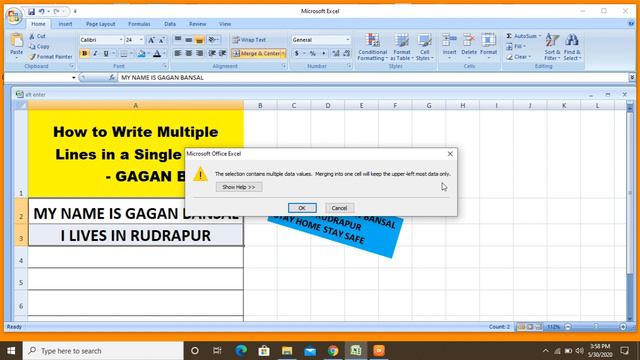This screenshot has height=360, width=640.
Task: Click the Cut scissors command
Action: [37, 36]
